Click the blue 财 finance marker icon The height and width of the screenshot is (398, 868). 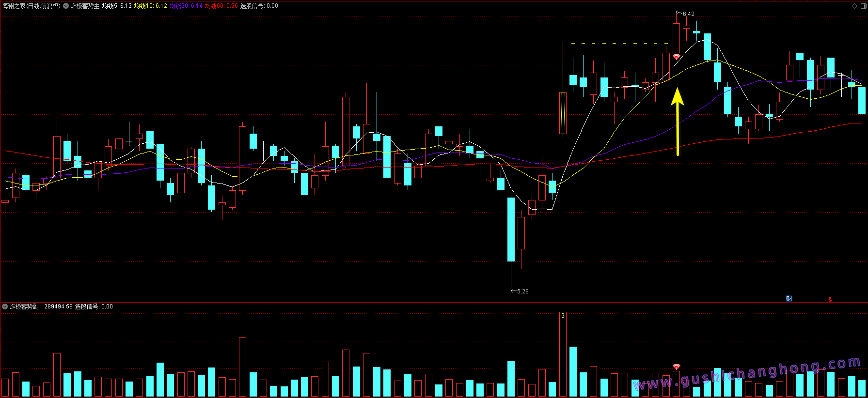[x=789, y=298]
